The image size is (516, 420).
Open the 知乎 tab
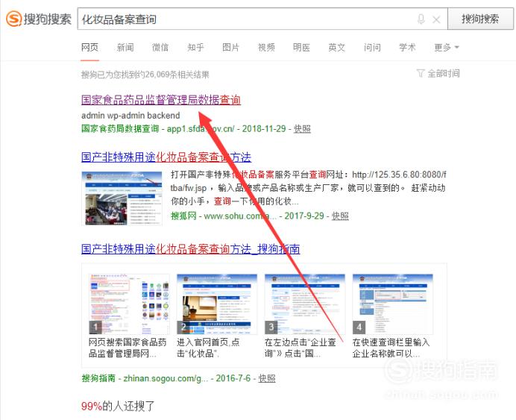(195, 48)
